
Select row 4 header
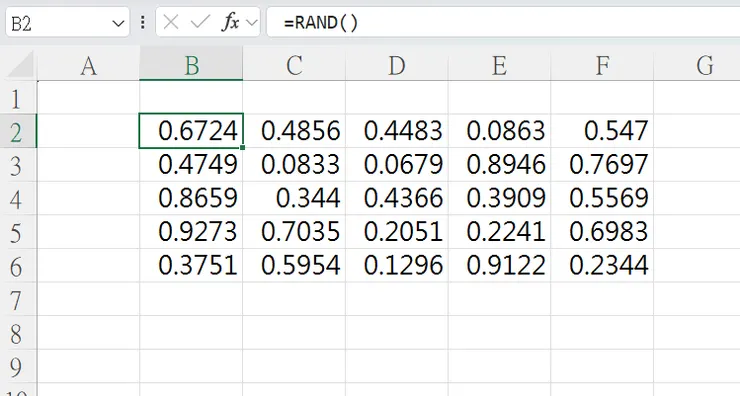[x=18, y=198]
